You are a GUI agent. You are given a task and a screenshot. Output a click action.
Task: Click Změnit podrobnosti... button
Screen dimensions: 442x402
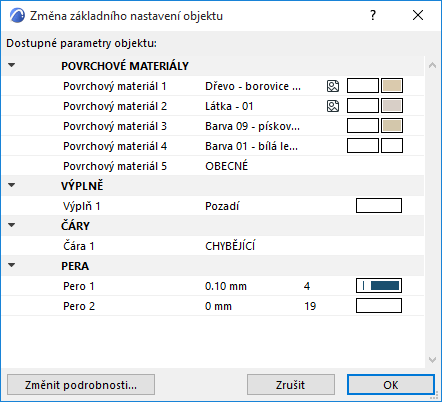[x=81, y=385]
